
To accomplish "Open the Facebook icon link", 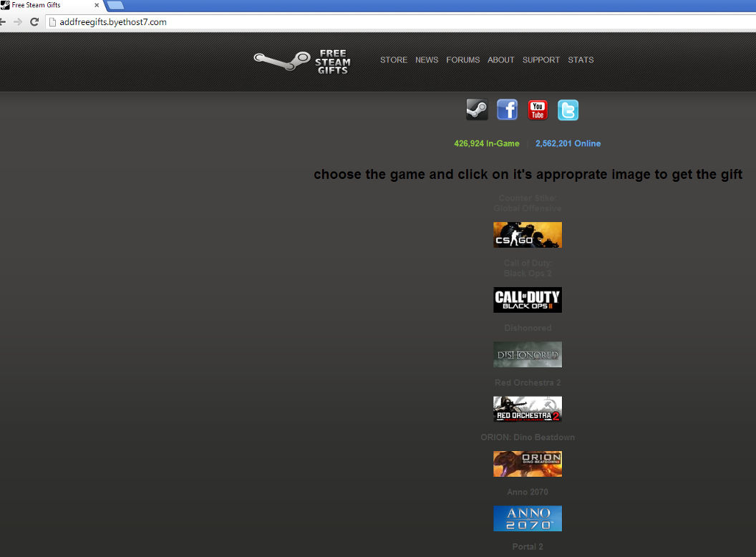I will coord(507,110).
